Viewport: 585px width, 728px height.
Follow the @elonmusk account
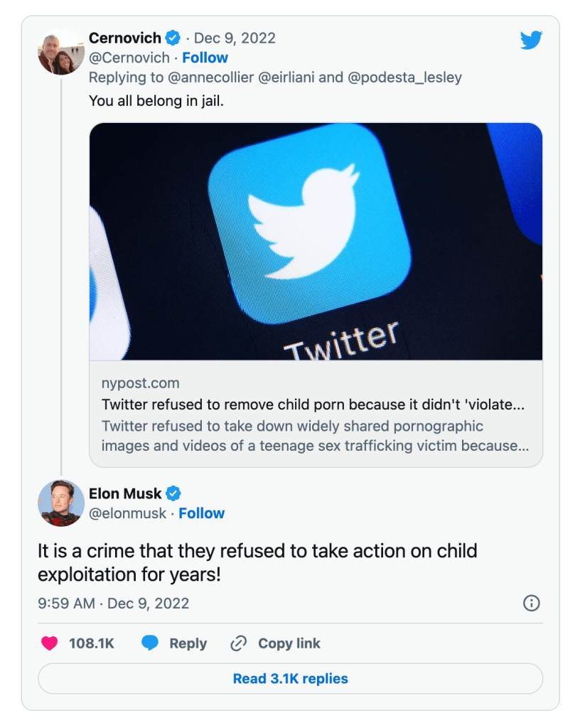click(202, 513)
